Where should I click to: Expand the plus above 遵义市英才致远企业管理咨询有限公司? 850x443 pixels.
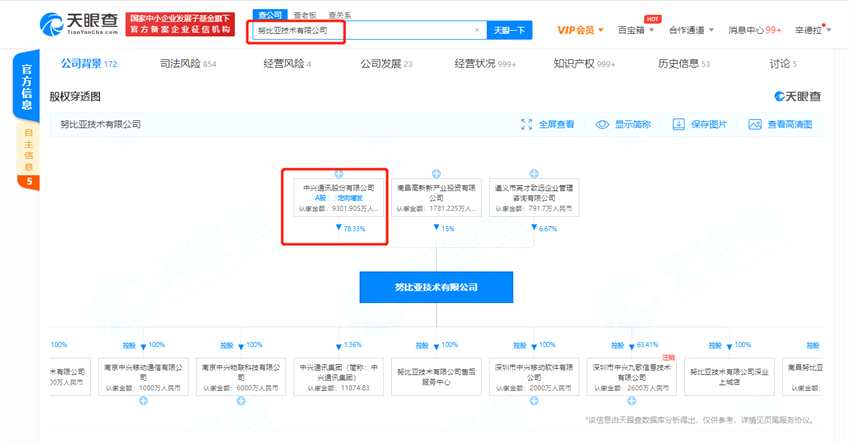point(534,174)
